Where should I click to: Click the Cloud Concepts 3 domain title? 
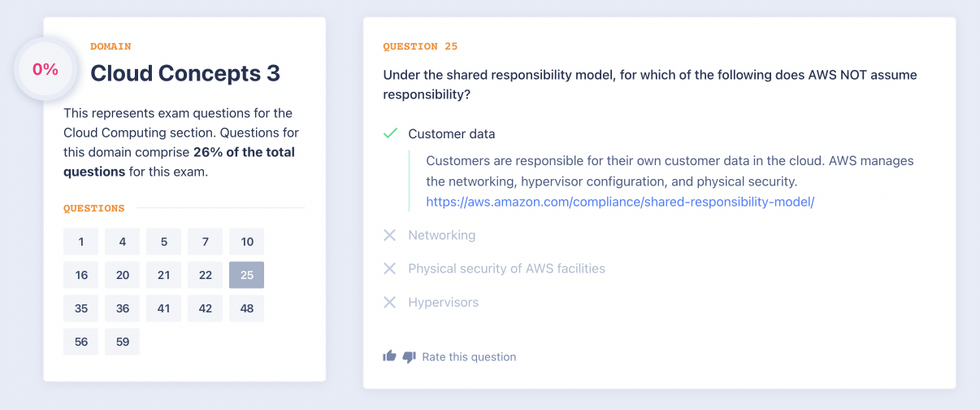[x=185, y=73]
